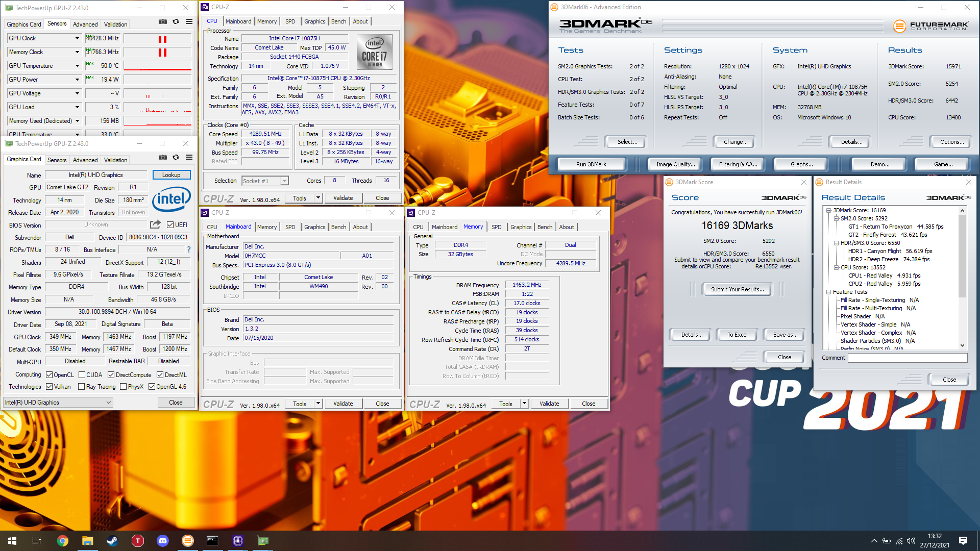Image resolution: width=980 pixels, height=551 pixels.
Task: Click the Image Quality... button
Action: pyautogui.click(x=675, y=164)
